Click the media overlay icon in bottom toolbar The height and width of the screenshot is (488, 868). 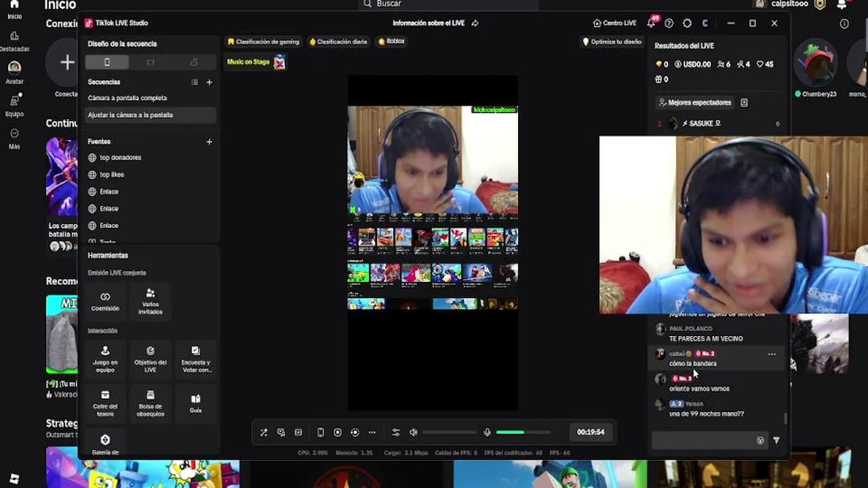pos(281,432)
